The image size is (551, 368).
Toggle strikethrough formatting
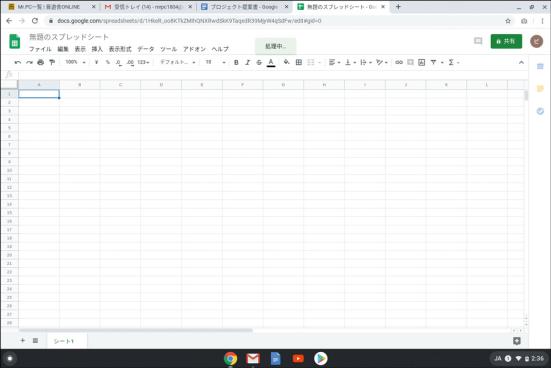click(259, 63)
